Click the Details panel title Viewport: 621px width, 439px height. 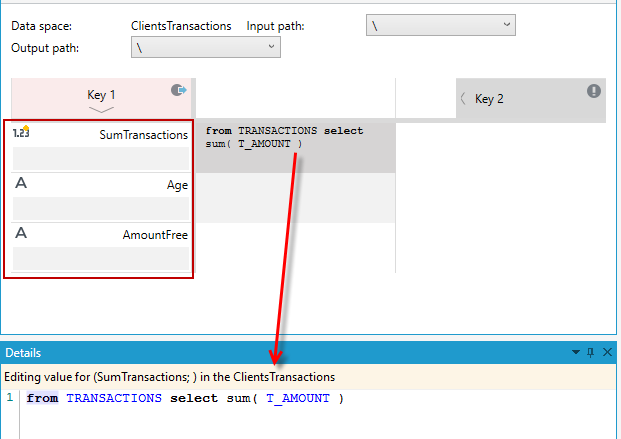[x=23, y=353]
